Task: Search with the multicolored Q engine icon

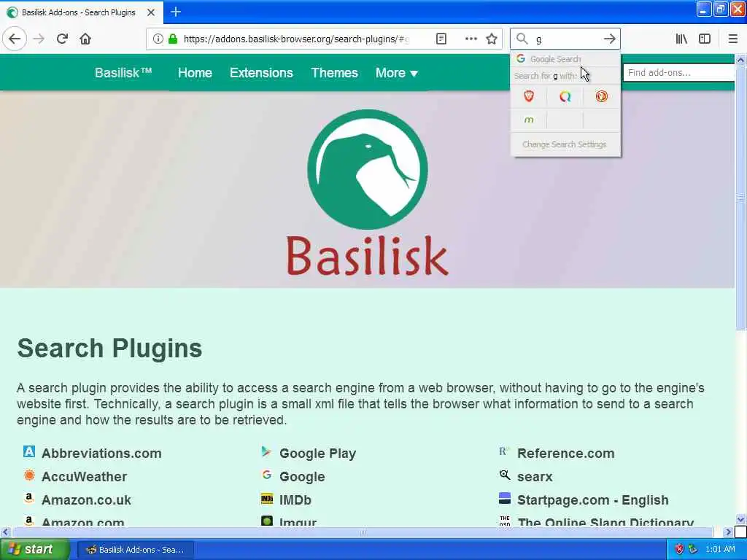Action: click(565, 96)
